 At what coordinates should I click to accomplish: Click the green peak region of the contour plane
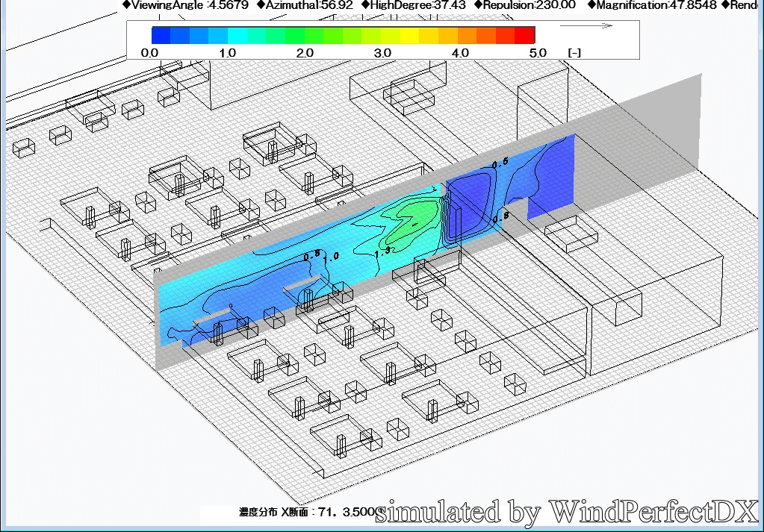(416, 211)
